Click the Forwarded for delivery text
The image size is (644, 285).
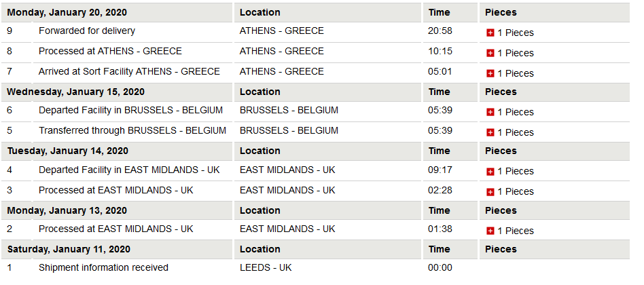point(87,31)
